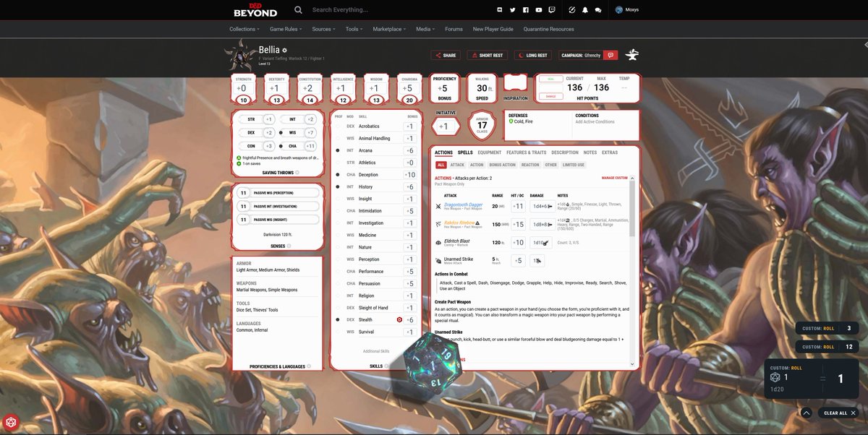Switch to the Equipment tab
This screenshot has width=868, height=435.
click(490, 152)
